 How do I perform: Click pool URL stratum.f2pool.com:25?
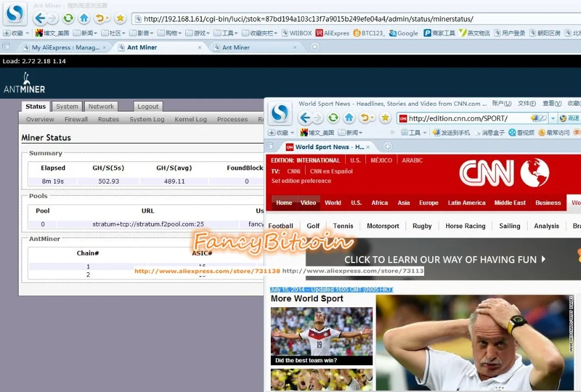tap(148, 224)
